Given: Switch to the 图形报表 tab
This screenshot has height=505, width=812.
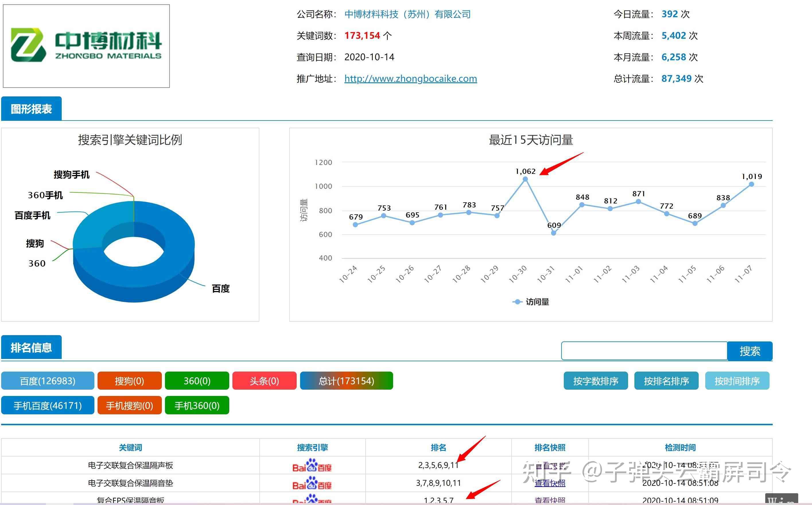Looking at the screenshot, I should 31,108.
